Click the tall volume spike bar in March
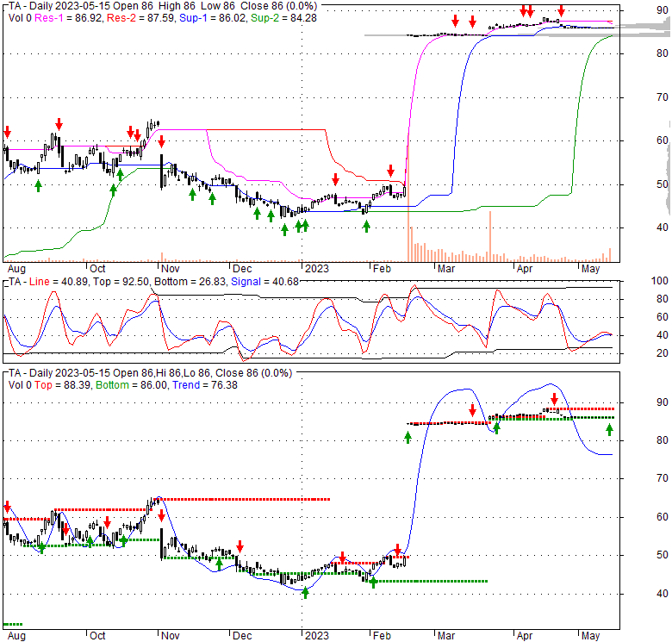The width and height of the screenshot is (672, 642). tap(490, 234)
